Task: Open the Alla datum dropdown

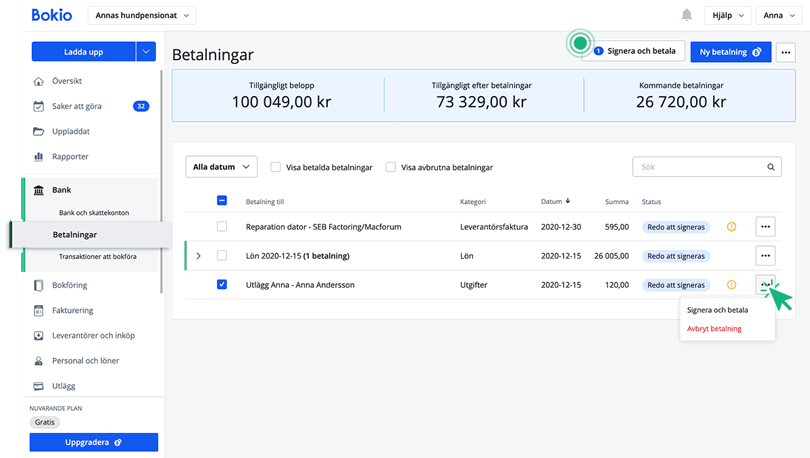Action: click(x=222, y=167)
